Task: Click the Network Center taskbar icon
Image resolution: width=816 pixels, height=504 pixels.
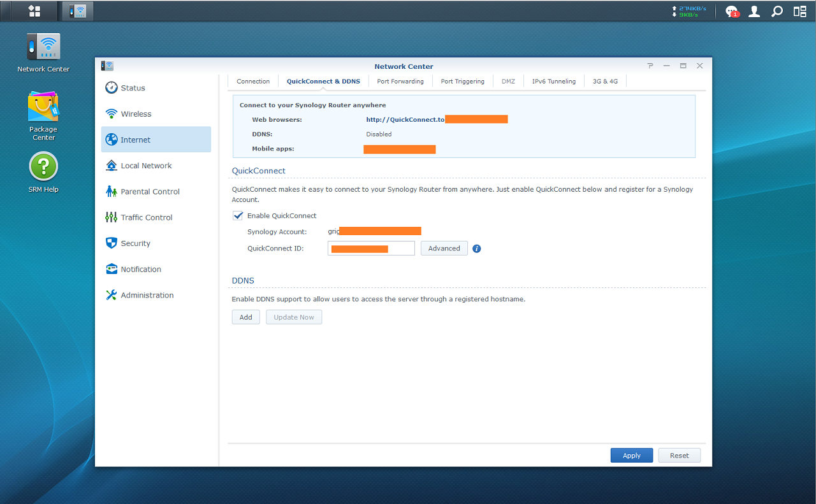Action: click(x=78, y=11)
